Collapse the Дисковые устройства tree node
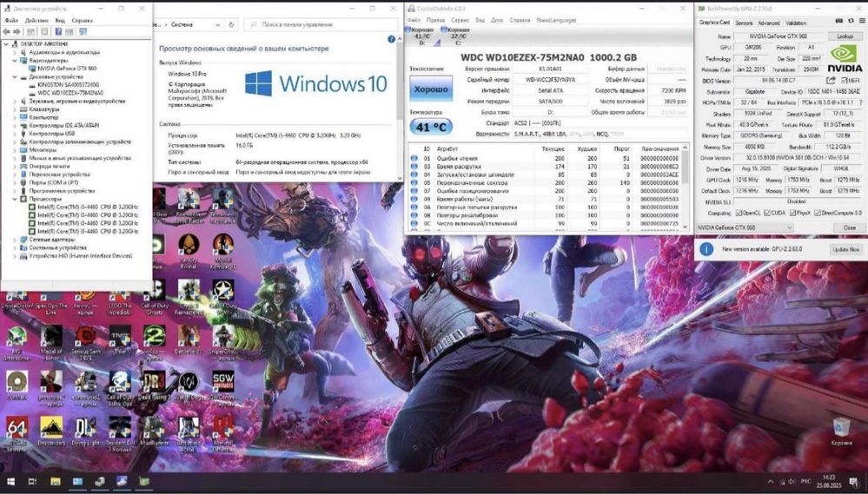The image size is (868, 494). [x=15, y=77]
